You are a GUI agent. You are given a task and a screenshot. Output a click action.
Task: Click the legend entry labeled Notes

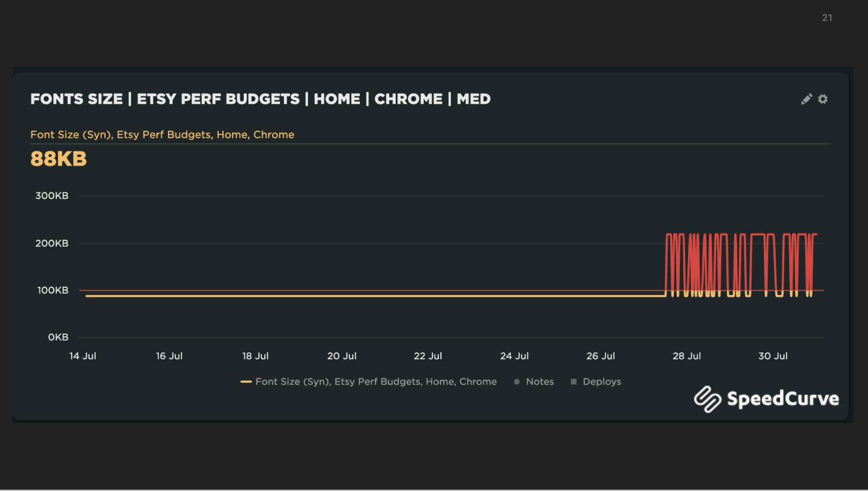pyautogui.click(x=539, y=382)
